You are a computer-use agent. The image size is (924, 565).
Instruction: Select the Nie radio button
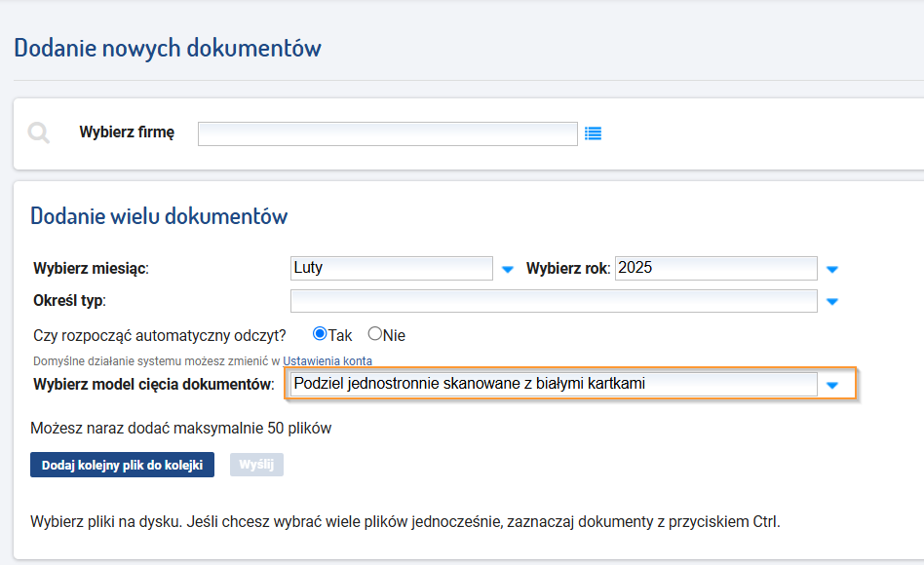pyautogui.click(x=375, y=334)
